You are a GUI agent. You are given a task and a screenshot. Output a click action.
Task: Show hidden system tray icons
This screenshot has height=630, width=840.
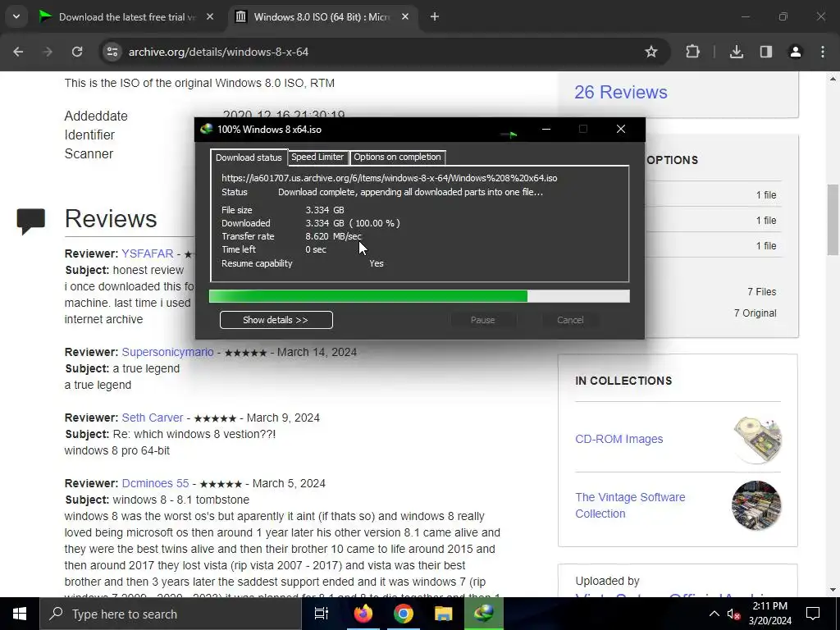click(x=714, y=614)
